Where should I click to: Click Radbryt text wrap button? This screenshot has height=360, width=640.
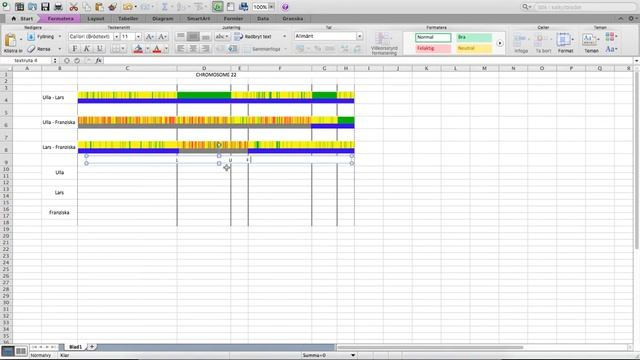click(253, 37)
